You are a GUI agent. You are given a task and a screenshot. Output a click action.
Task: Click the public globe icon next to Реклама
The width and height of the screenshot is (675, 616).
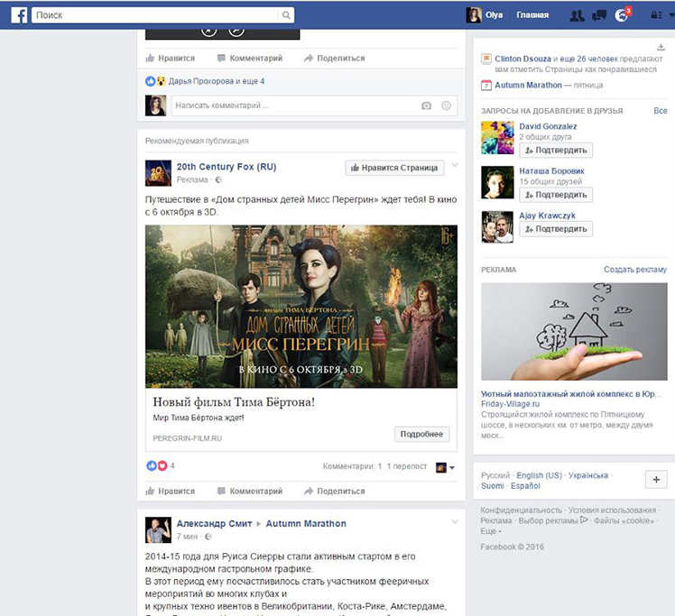[x=218, y=179]
